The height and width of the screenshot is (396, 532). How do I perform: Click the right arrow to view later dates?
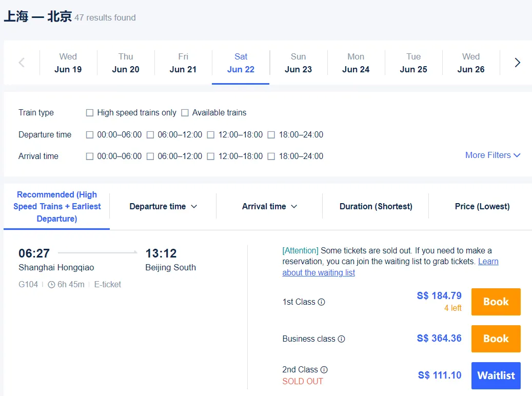[517, 62]
